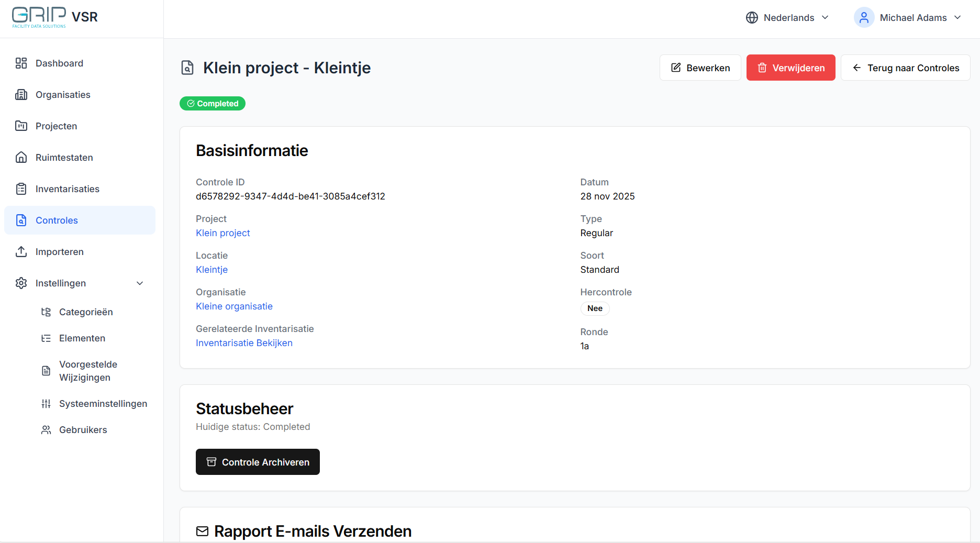Click the red Verwijderen button
The height and width of the screenshot is (543, 980).
(790, 68)
